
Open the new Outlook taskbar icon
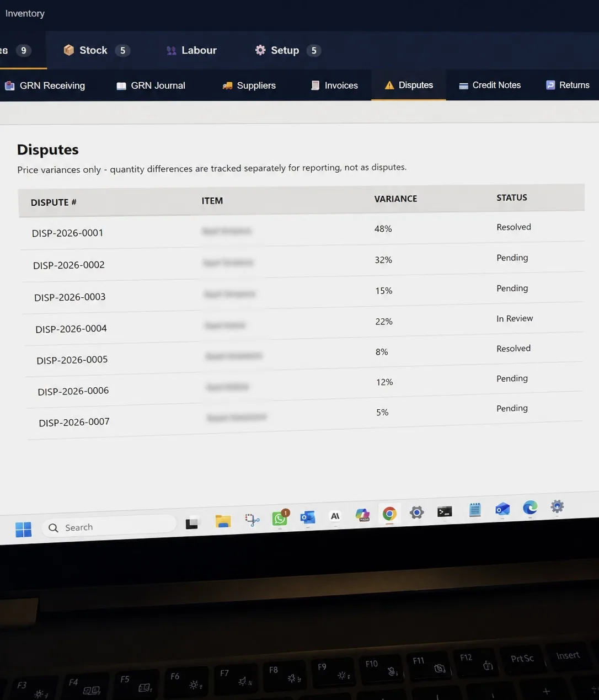click(502, 509)
